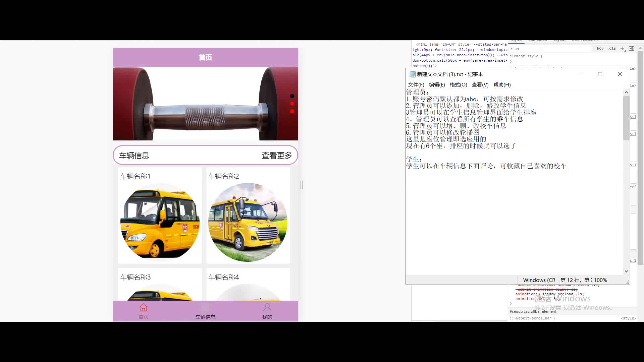Image resolution: width=644 pixels, height=362 pixels.
Task: Click the Filter styles input field
Action: [x=550, y=49]
